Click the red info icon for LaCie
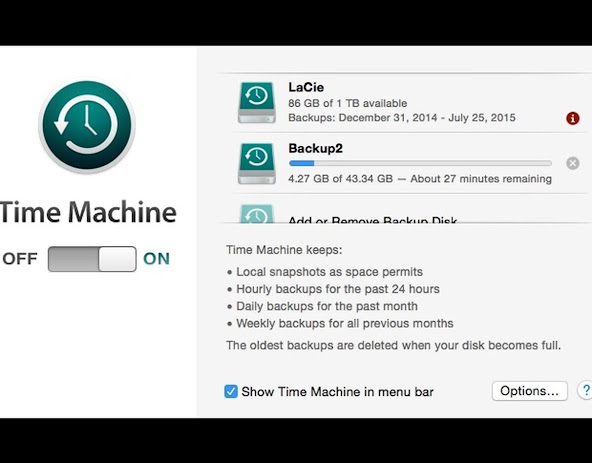 pos(573,118)
